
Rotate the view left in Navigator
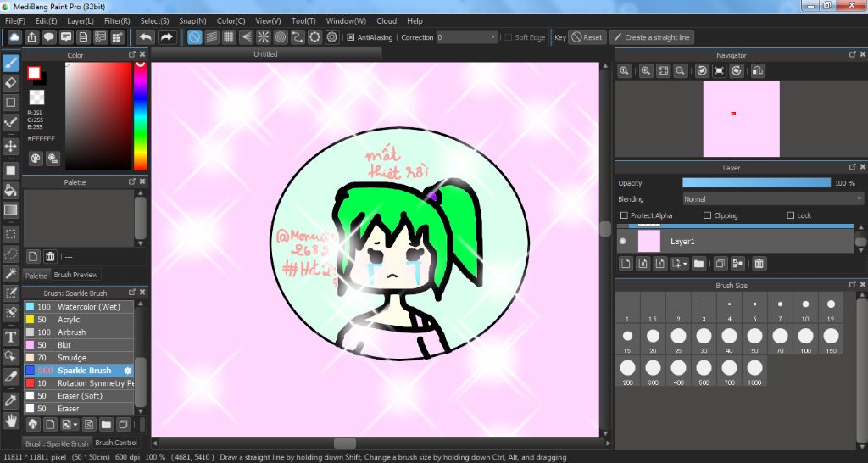point(702,70)
